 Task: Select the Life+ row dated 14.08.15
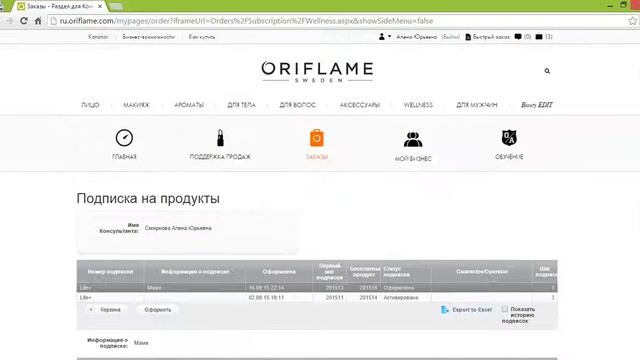tap(317, 288)
